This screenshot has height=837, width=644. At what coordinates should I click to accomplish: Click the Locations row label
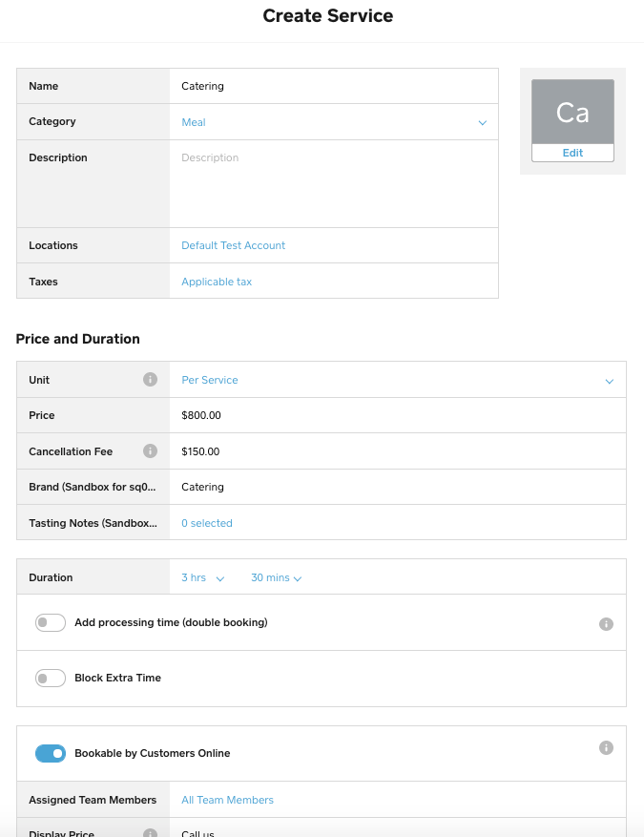coord(53,245)
